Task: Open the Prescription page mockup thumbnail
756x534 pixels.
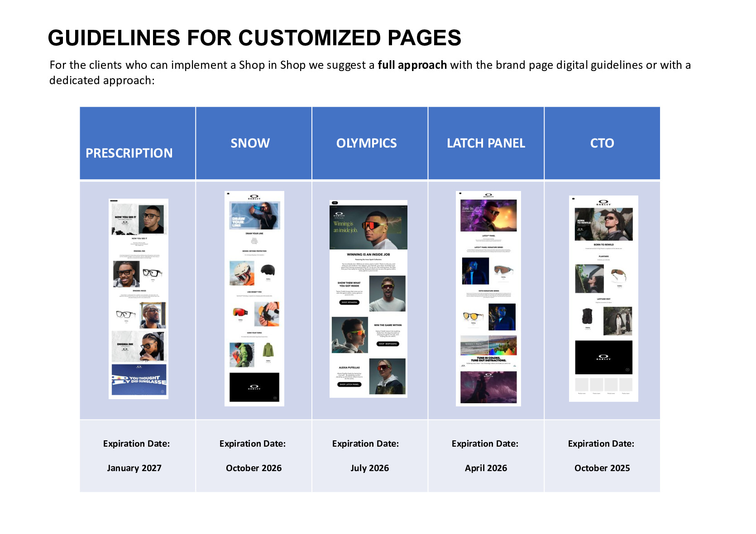Action: (x=139, y=299)
